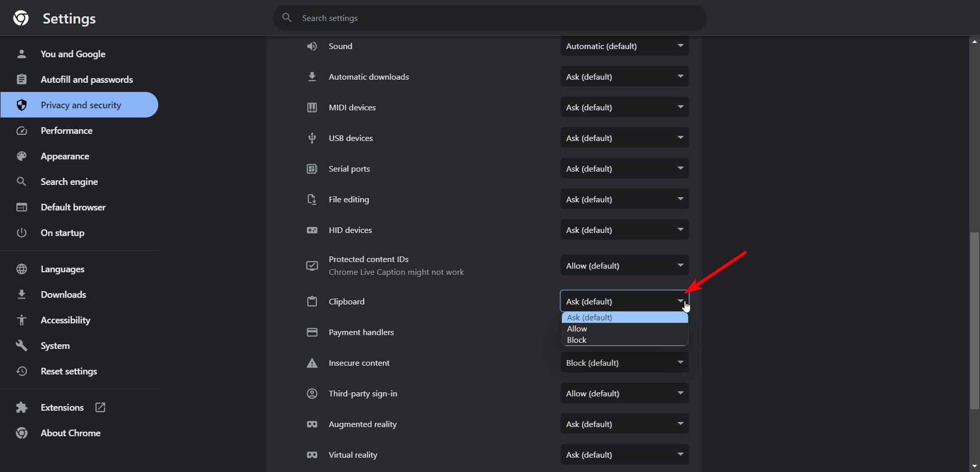980x472 pixels.
Task: Click the Appearance palette icon
Action: (21, 156)
